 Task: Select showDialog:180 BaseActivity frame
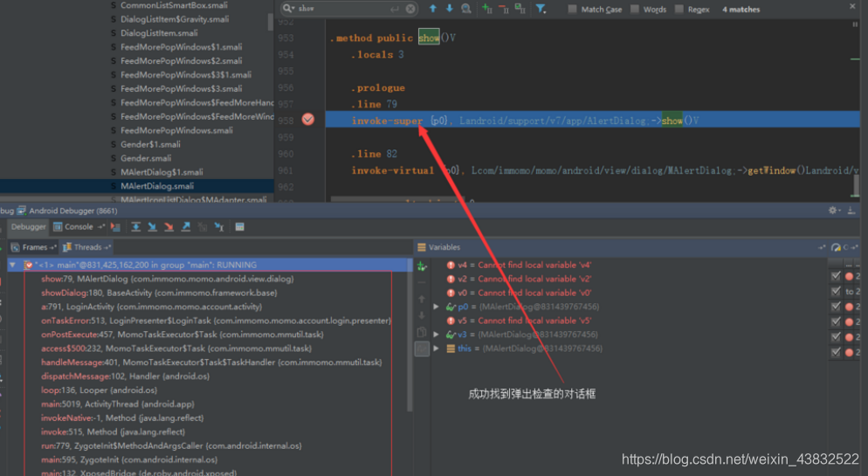pos(159,293)
